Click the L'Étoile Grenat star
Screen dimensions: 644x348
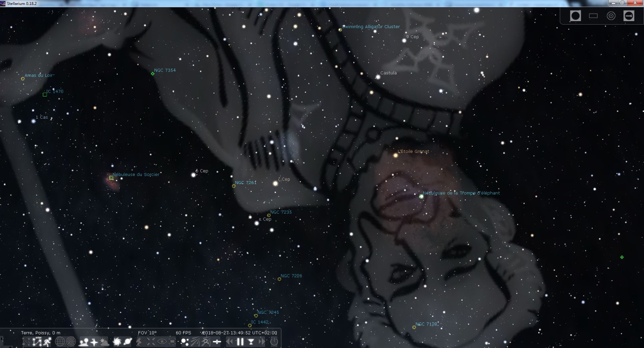click(x=395, y=155)
